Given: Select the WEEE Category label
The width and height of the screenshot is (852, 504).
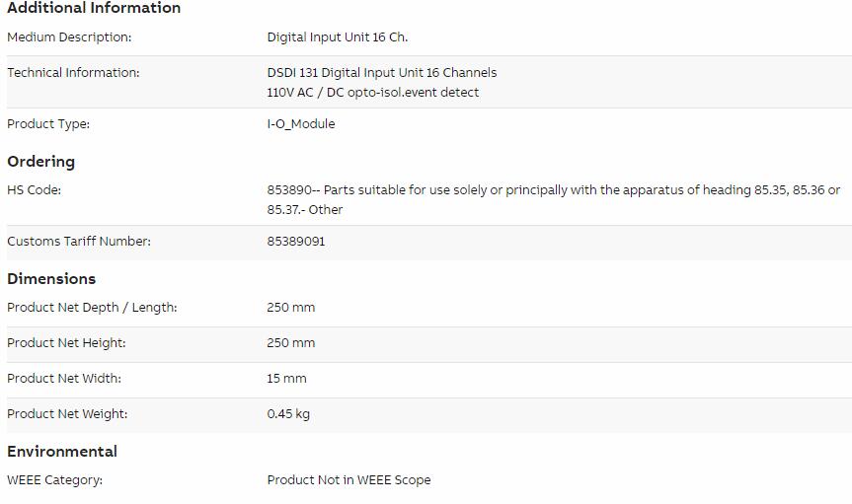Looking at the screenshot, I should tap(54, 480).
